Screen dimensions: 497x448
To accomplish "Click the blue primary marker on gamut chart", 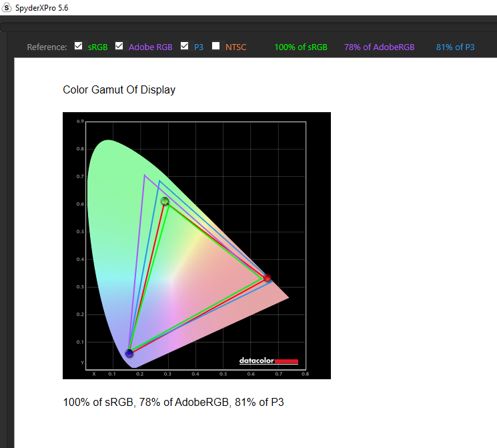I will 129,353.
